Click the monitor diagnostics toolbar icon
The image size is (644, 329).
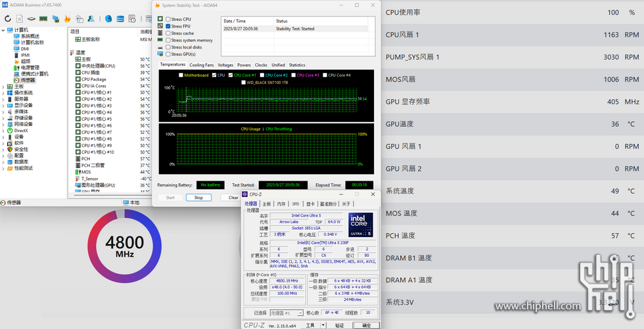55,18
